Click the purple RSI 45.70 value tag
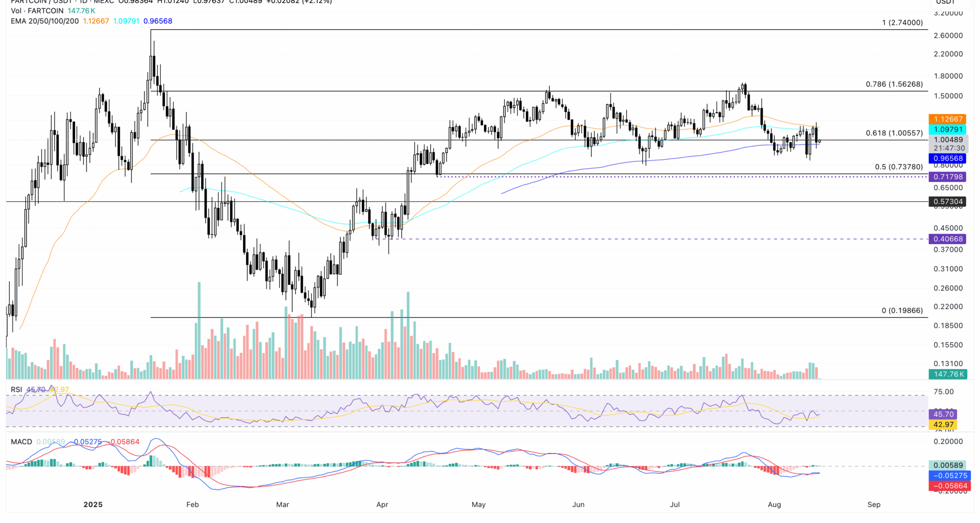The image size is (980, 523). click(x=943, y=414)
